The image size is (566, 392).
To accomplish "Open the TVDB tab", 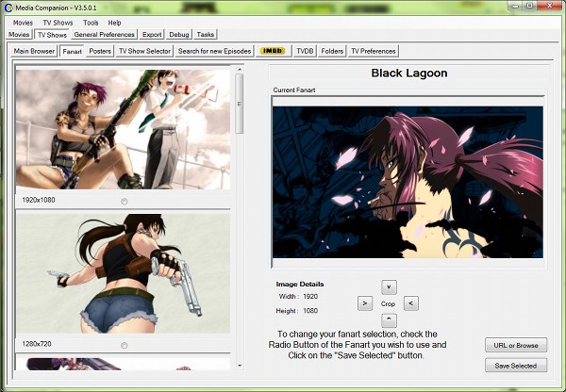I will pos(305,51).
